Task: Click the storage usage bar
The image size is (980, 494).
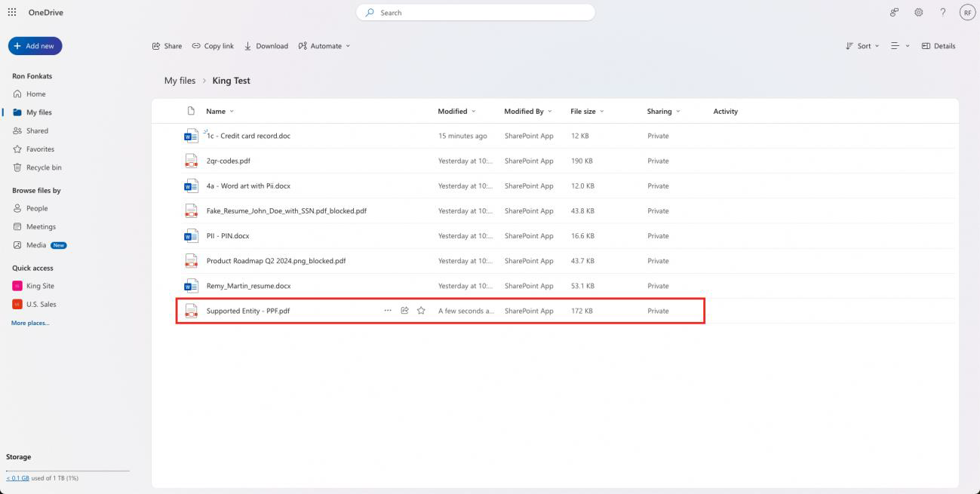Action: pos(68,471)
